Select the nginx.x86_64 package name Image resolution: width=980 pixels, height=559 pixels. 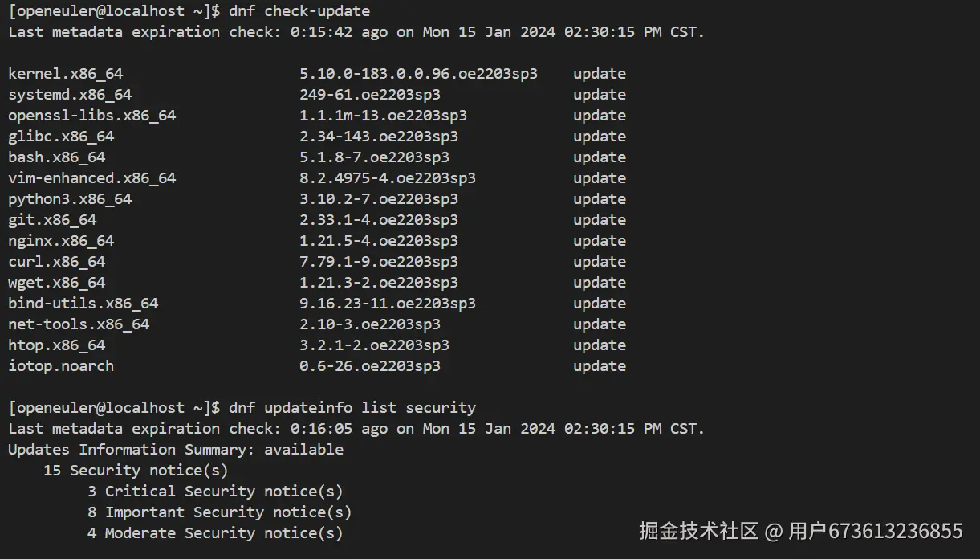[61, 241]
